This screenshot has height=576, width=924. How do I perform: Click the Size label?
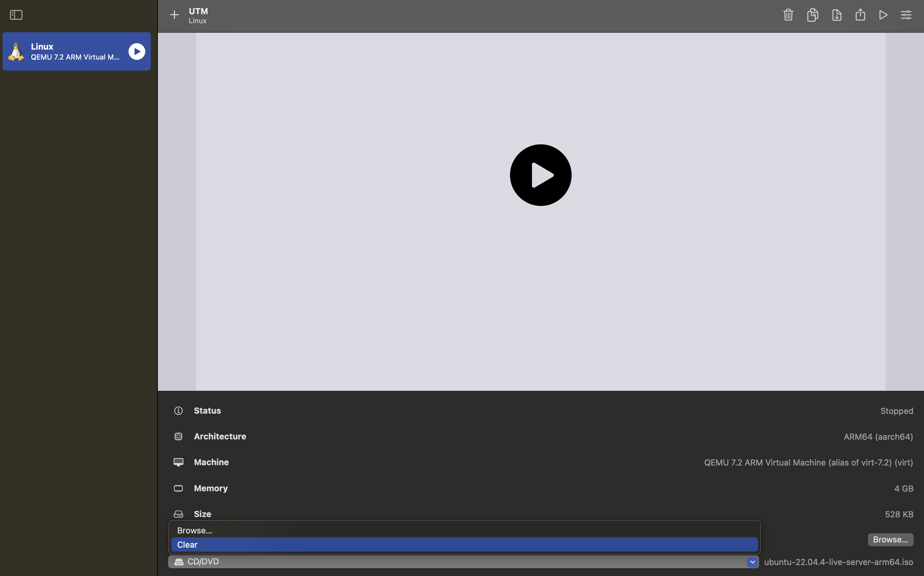coord(202,514)
